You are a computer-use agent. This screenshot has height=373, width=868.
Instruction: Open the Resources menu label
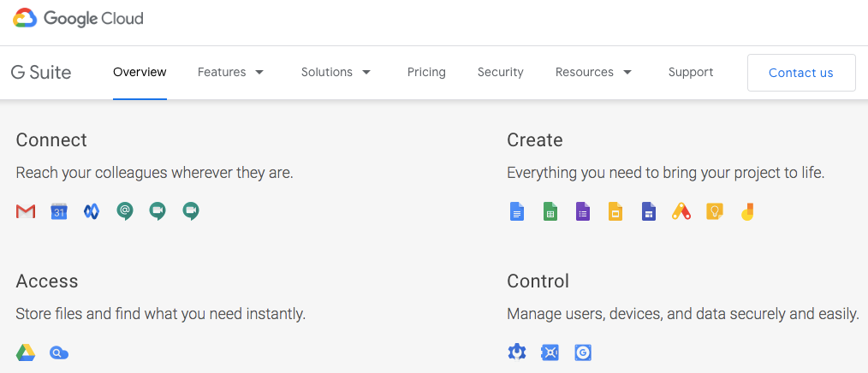pos(585,72)
